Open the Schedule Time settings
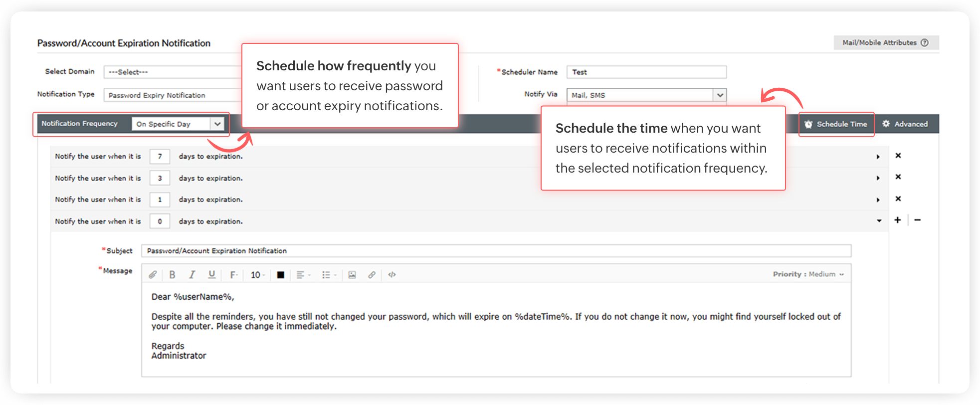 tap(836, 124)
